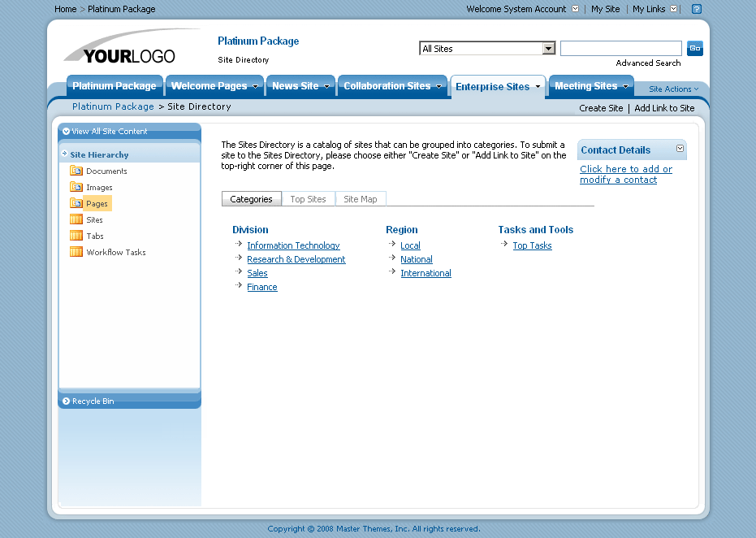Screen dimensions: 756x538
Task: Click the Images library folder icon
Action: click(76, 187)
